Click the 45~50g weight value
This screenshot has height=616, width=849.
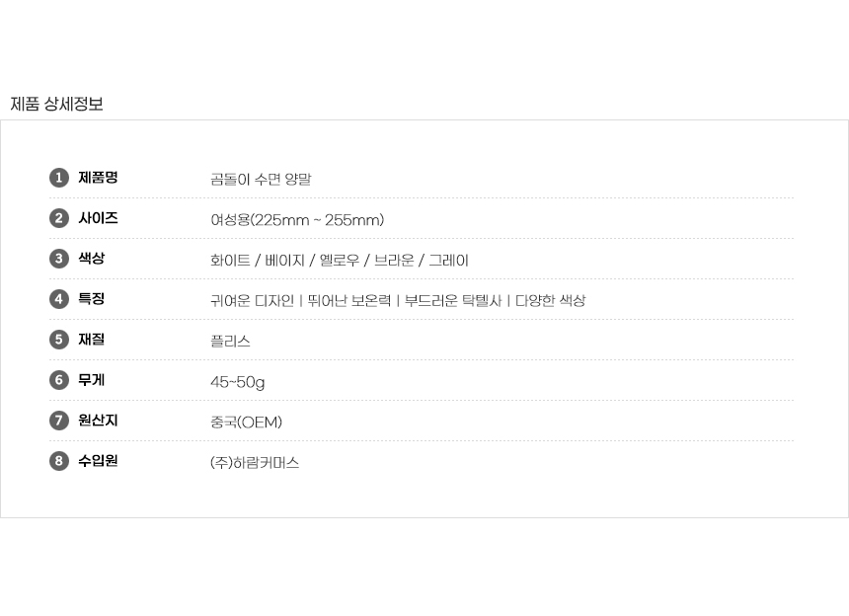click(237, 382)
